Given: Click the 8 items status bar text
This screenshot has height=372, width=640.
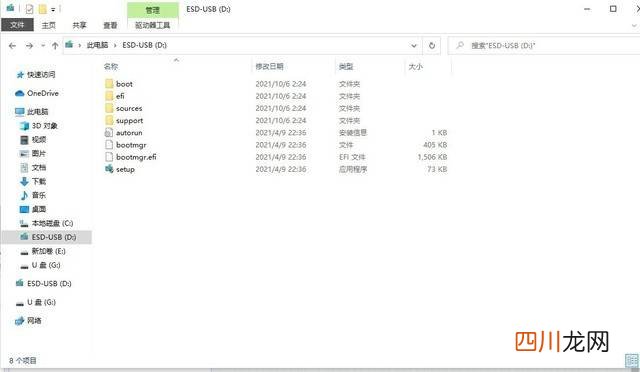Looking at the screenshot, I should [x=23, y=361].
